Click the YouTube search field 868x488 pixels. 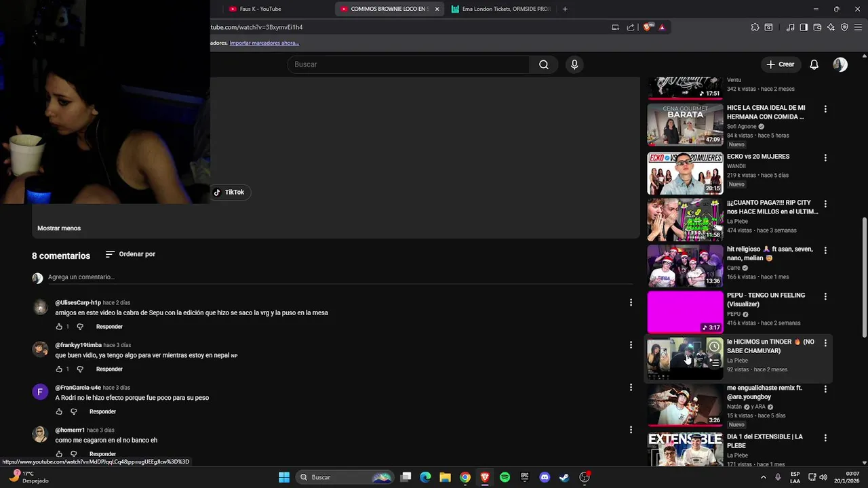click(408, 64)
